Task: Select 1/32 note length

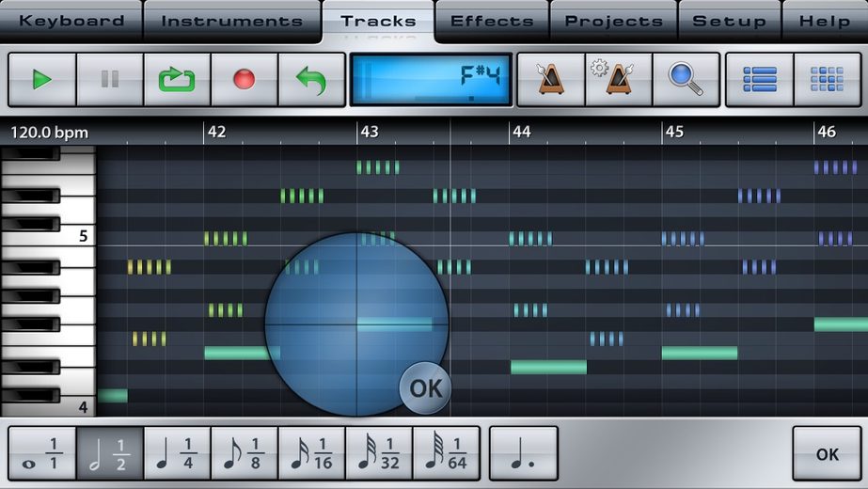Action: click(379, 453)
